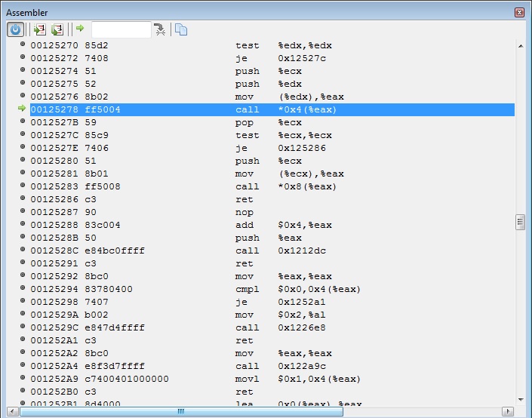Select the row 00125294 83780400

(272, 289)
